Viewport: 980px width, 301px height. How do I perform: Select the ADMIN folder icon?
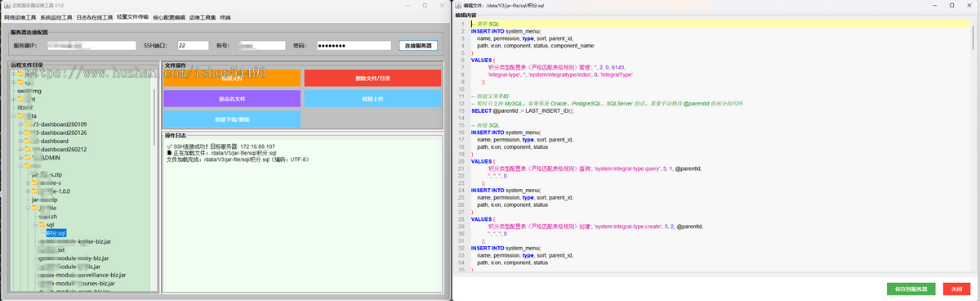[x=28, y=157]
